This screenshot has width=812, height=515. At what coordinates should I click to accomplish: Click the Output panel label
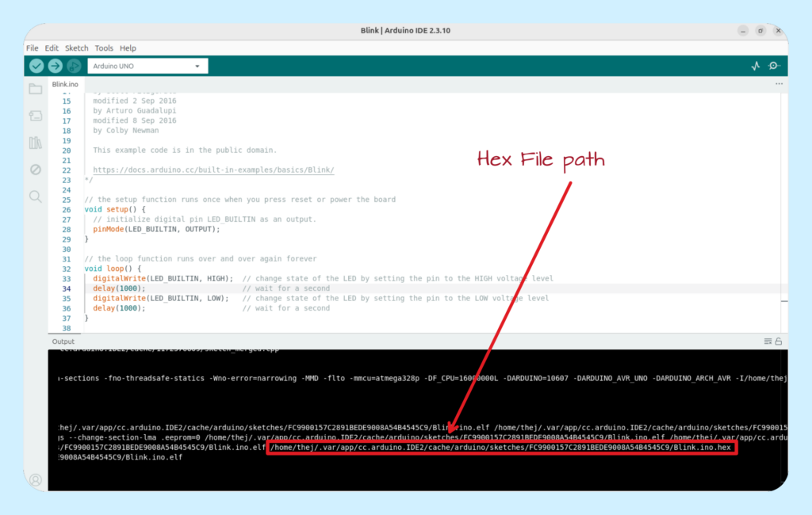coord(63,341)
